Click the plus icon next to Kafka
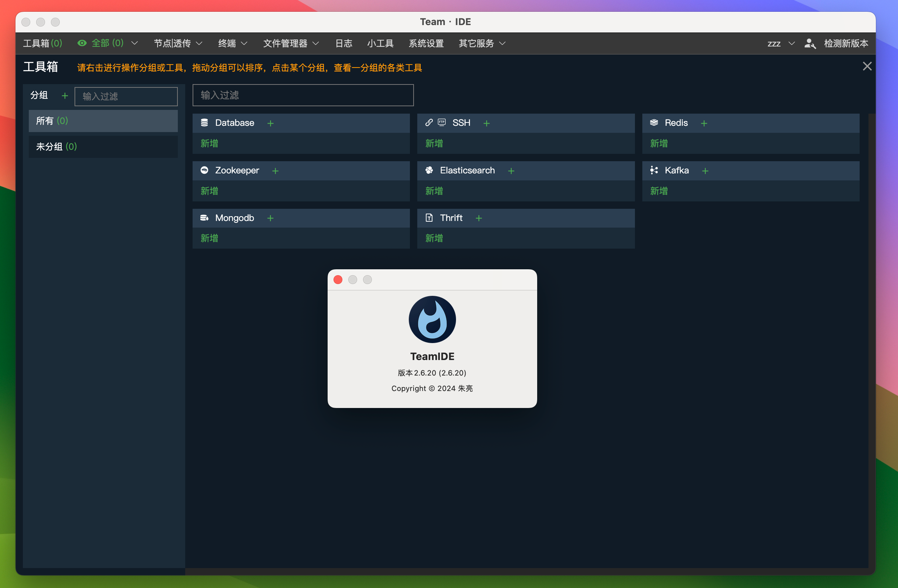The height and width of the screenshot is (588, 898). point(705,171)
